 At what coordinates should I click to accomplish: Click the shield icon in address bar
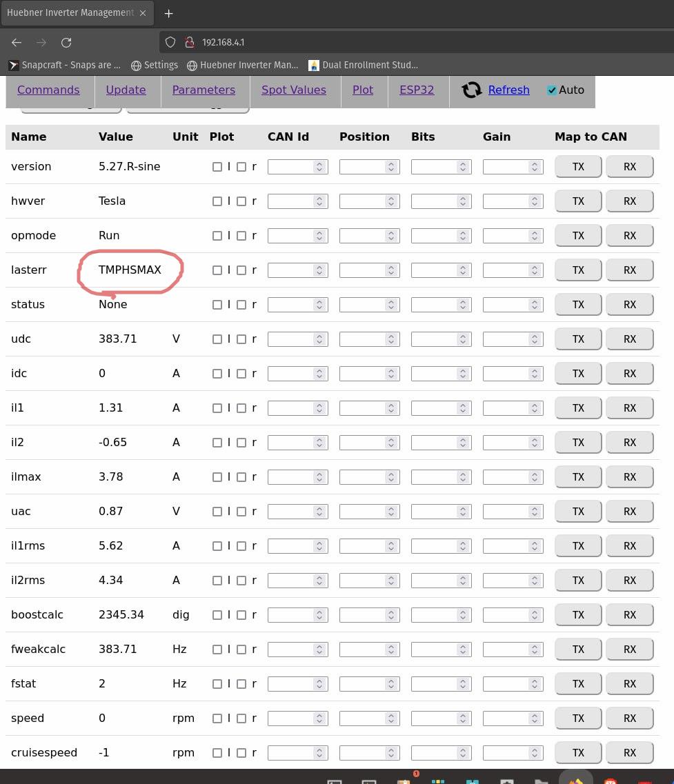(x=171, y=43)
